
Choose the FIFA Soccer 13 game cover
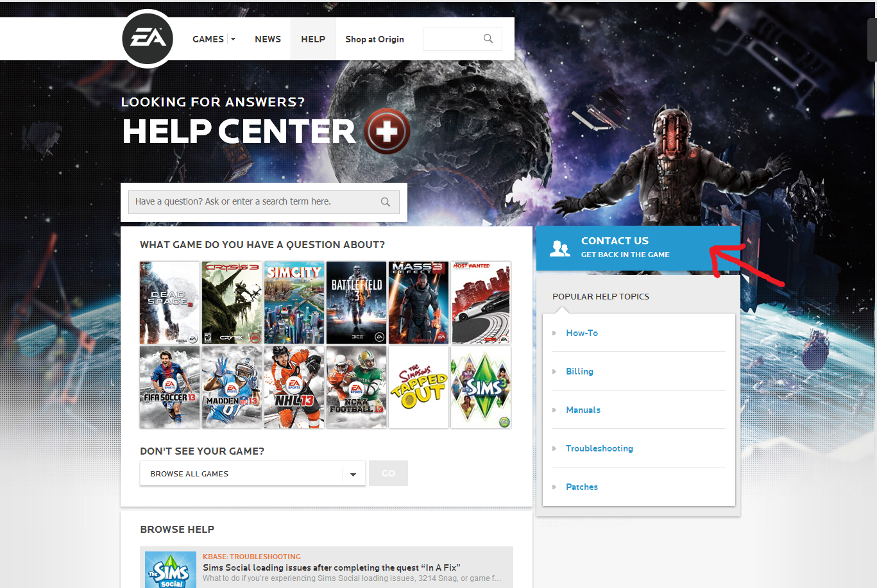[x=169, y=387]
